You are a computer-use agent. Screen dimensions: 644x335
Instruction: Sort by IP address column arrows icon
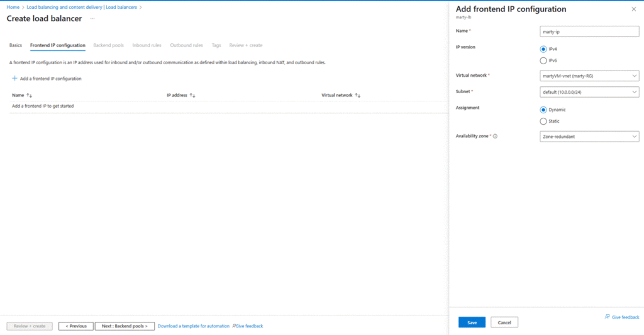(193, 95)
